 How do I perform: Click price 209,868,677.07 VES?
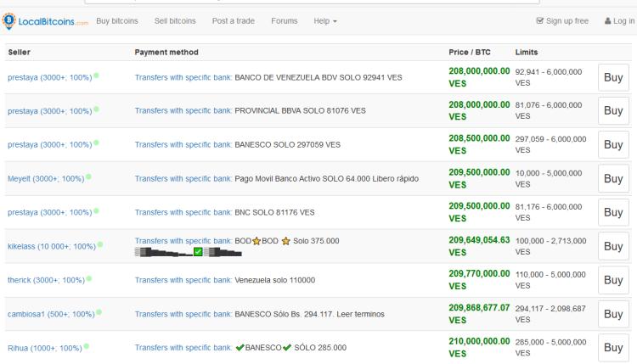[479, 314]
